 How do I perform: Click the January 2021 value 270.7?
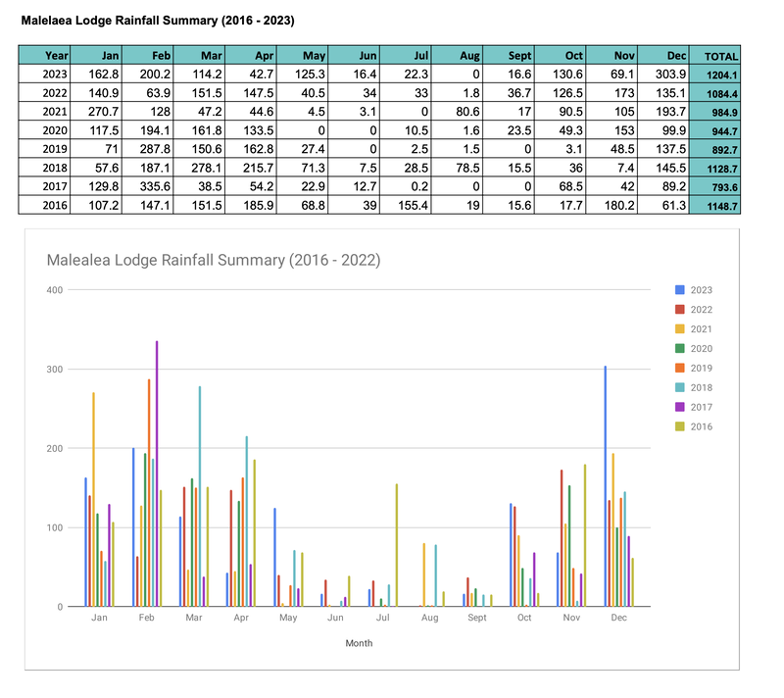(96, 112)
